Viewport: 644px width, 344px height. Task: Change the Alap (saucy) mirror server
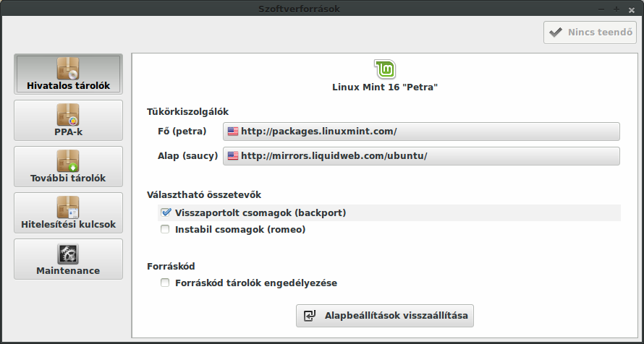[421, 156]
